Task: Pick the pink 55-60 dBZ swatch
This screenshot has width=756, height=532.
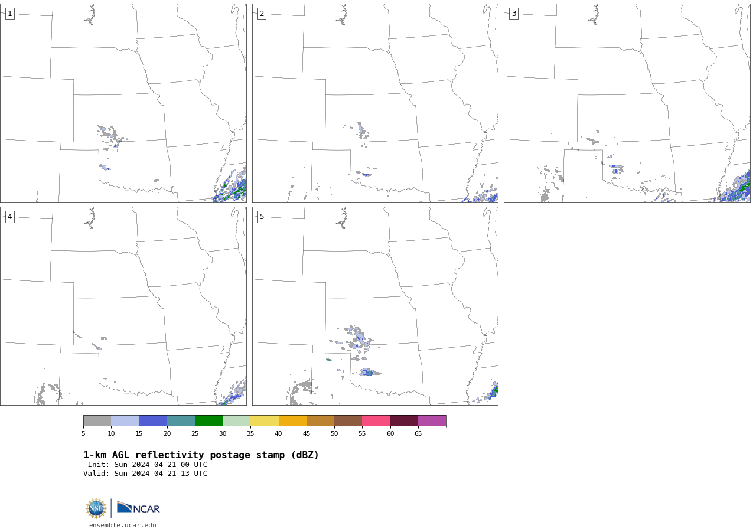Action: point(376,421)
